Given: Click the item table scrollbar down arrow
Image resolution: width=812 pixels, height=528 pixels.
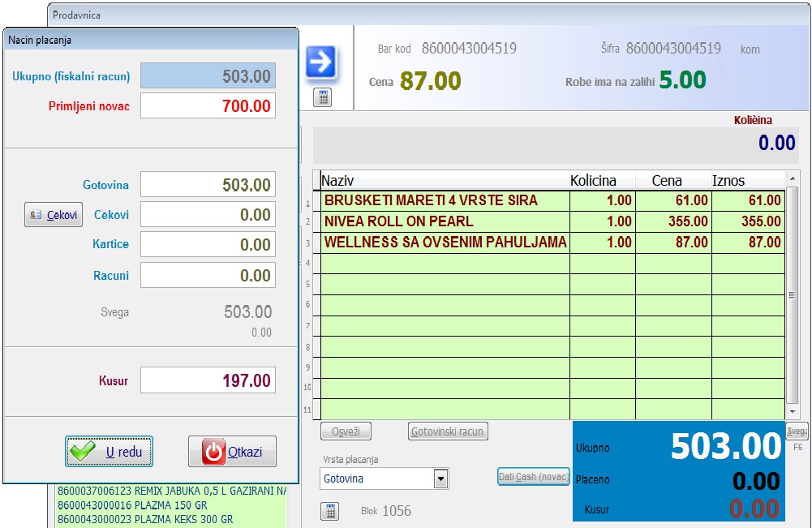Looking at the screenshot, I should pos(793,413).
